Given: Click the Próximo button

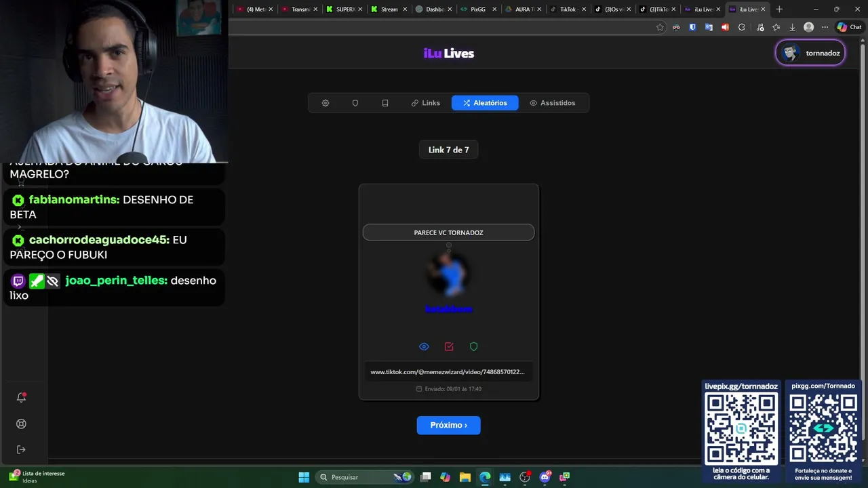Looking at the screenshot, I should (x=448, y=425).
